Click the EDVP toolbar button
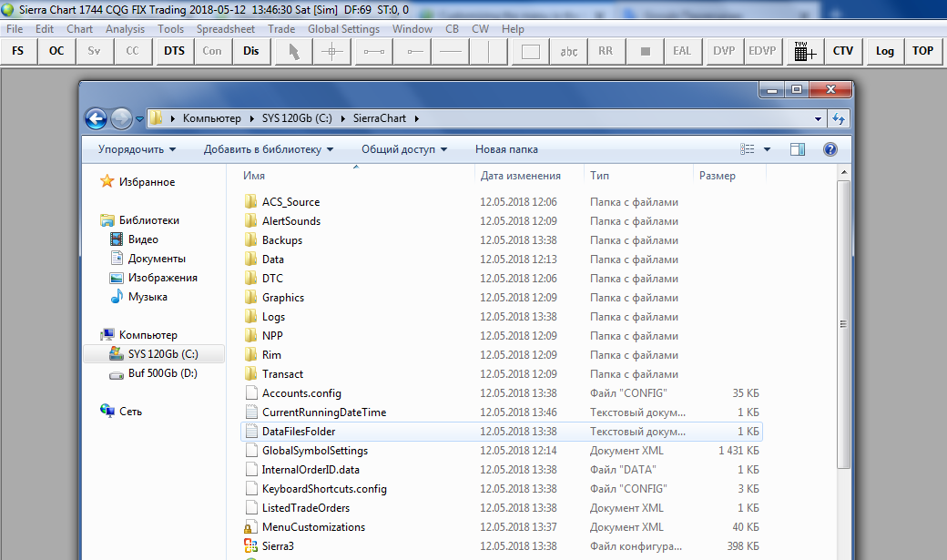Viewport: 947px width, 560px height. click(x=762, y=51)
